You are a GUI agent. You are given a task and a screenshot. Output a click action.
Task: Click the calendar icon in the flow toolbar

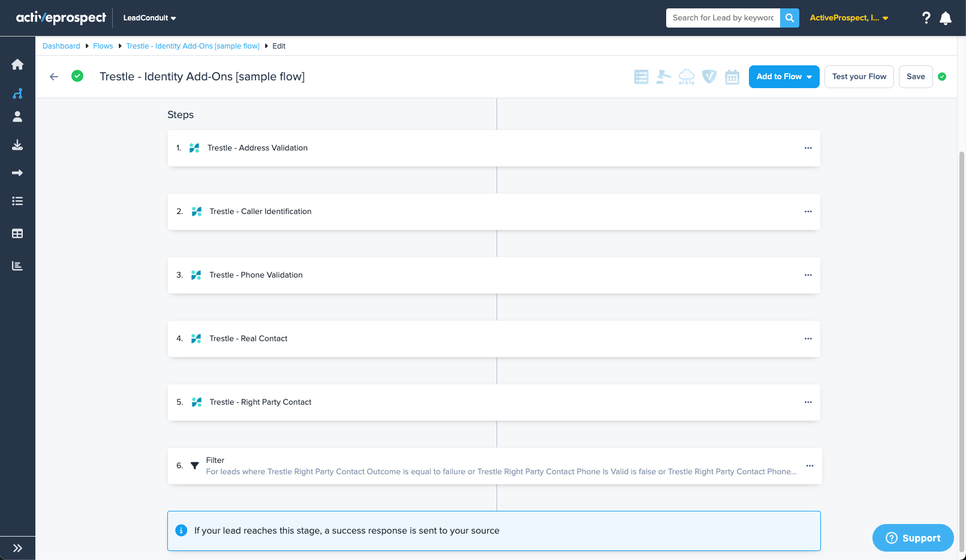pyautogui.click(x=732, y=77)
